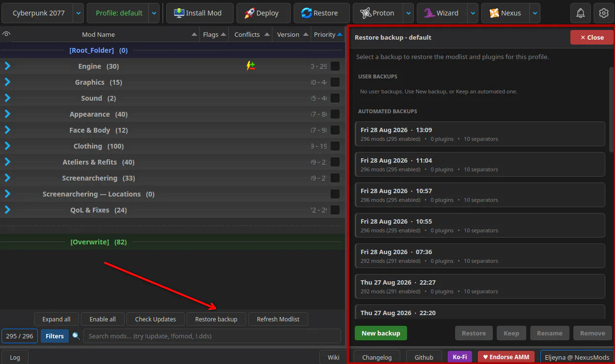Expand the Ateliers & Refits separator
The width and height of the screenshot is (615, 364).
[7, 162]
